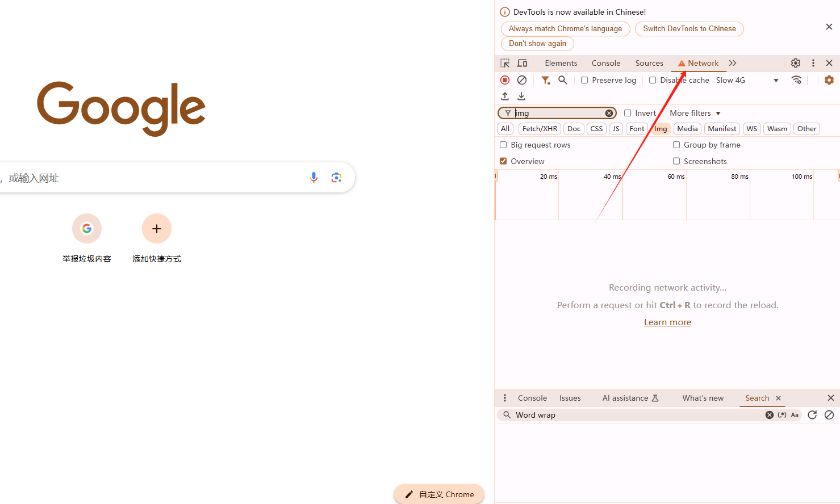Open DevTools settings gear icon

point(796,63)
